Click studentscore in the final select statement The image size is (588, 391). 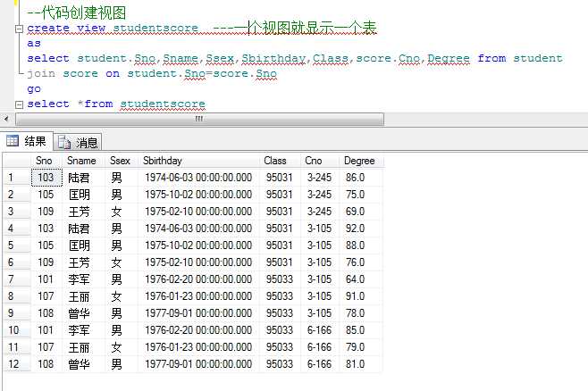tap(163, 104)
